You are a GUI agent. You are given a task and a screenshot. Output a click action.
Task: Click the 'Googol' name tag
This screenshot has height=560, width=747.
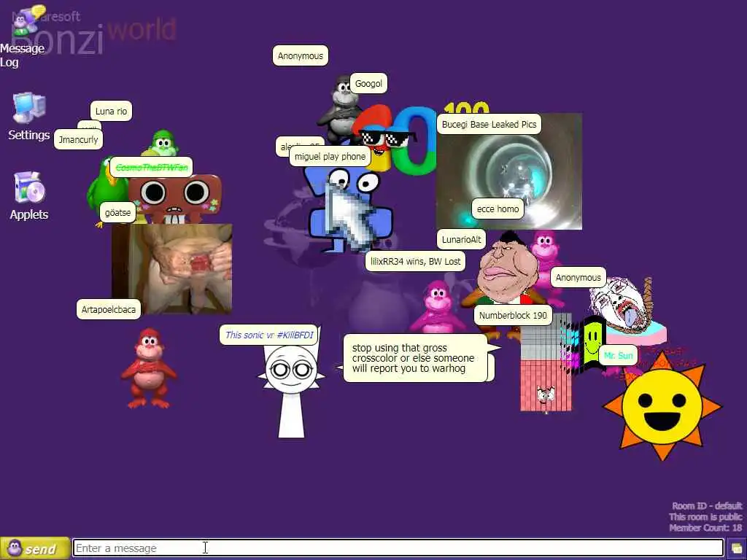pos(368,83)
